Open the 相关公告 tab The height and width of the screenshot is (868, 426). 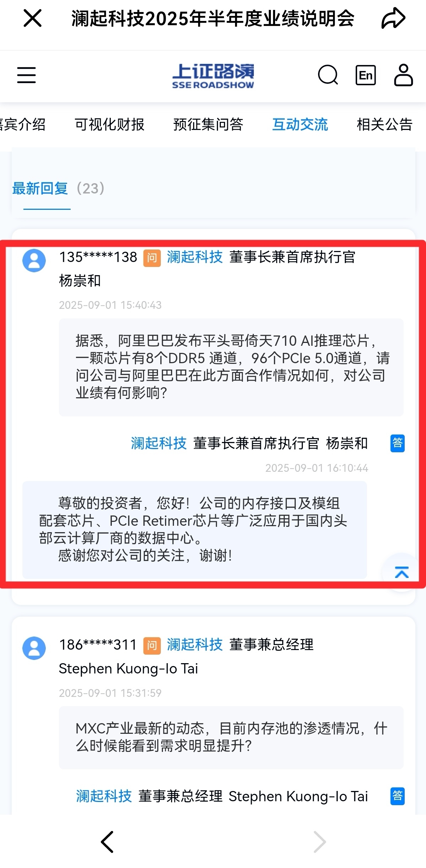coord(384,125)
